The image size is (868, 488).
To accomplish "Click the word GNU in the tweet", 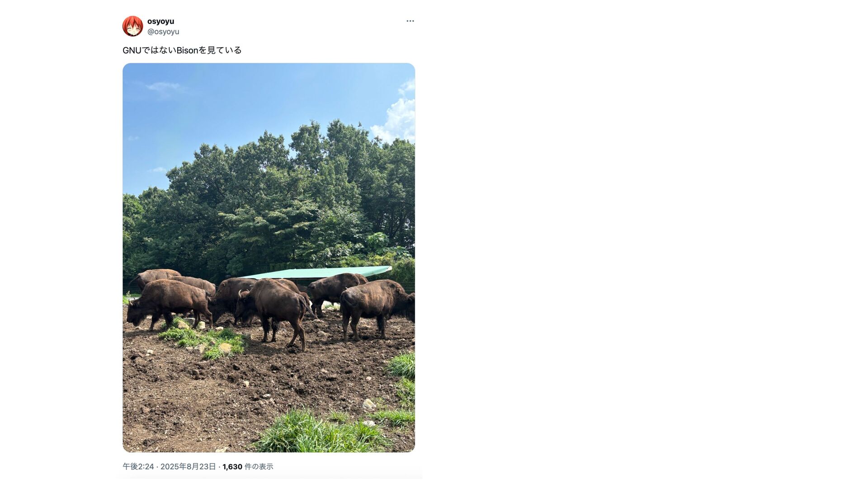I will [x=132, y=50].
